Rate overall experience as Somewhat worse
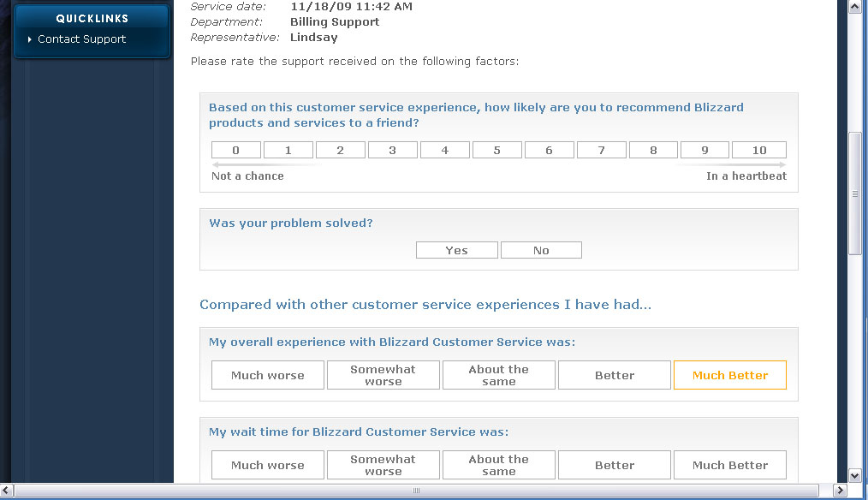 pyautogui.click(x=383, y=375)
